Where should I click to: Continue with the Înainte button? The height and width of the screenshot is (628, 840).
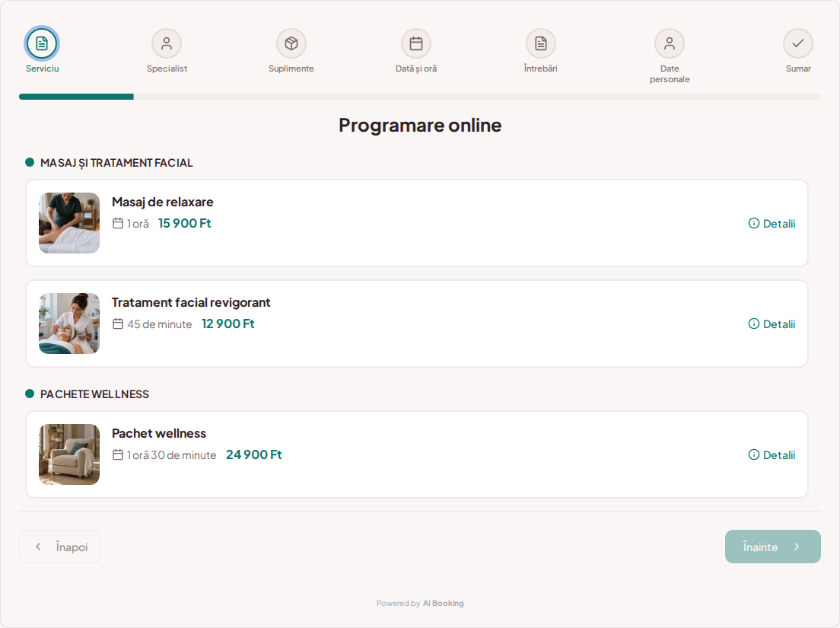tap(772, 547)
